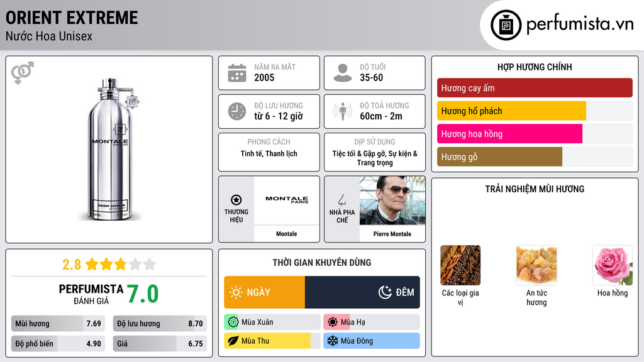Click the green 7.0 Perfumista score
This screenshot has width=644, height=362.
pyautogui.click(x=143, y=294)
